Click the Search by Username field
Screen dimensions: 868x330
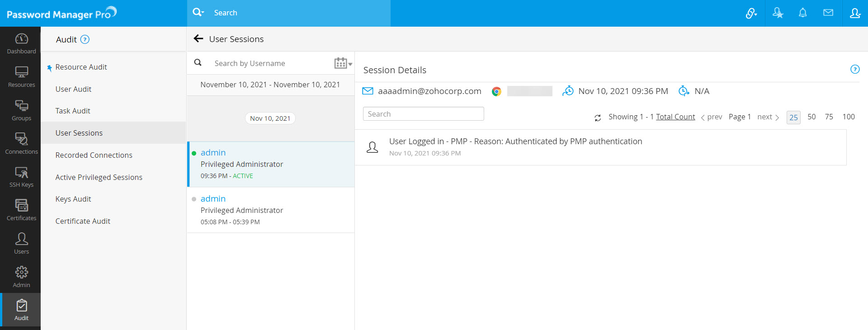tap(271, 63)
